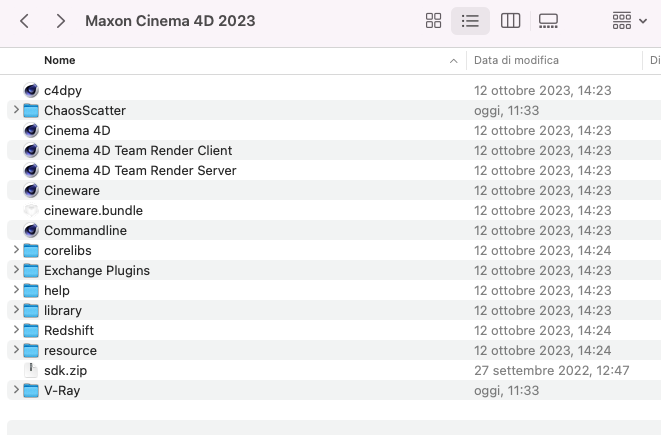
Task: Click the V-Ray folder name
Action: pos(62,391)
